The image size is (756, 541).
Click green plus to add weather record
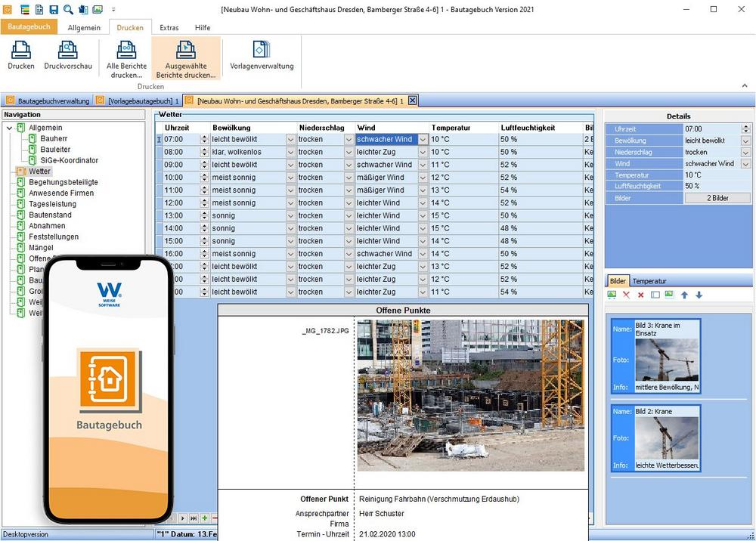coord(205,518)
